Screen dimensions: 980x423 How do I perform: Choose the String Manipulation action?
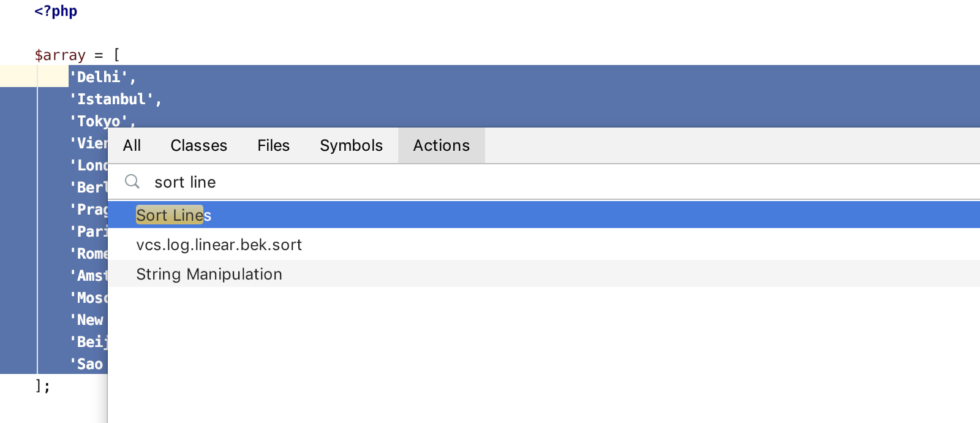click(209, 274)
